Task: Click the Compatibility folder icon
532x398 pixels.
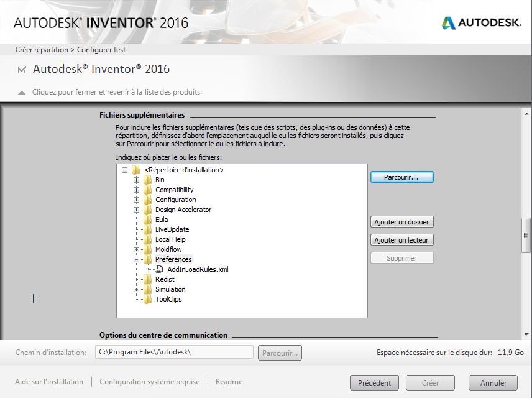Action: click(147, 190)
